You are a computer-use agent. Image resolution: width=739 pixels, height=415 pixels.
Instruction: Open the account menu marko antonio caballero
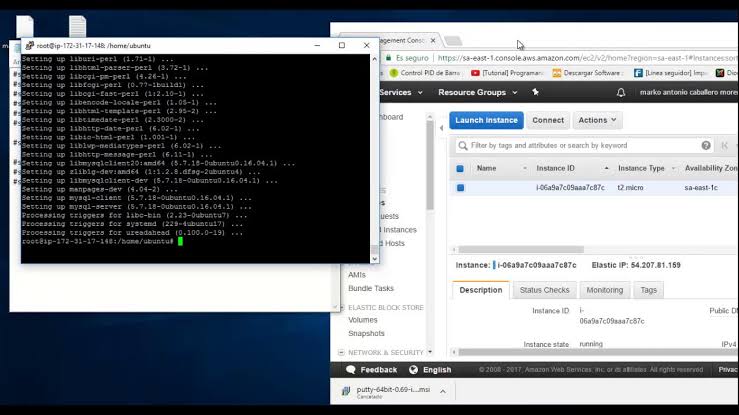click(688, 93)
